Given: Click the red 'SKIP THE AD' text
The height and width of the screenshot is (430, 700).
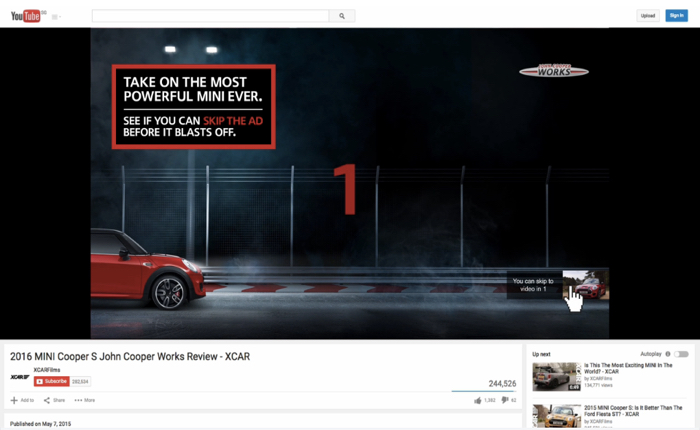Looking at the screenshot, I should [233, 121].
